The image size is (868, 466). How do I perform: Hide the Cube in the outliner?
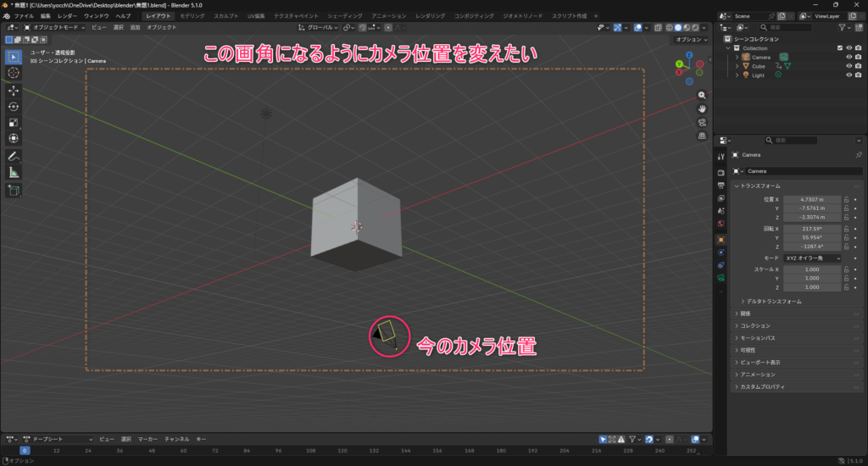pos(848,66)
